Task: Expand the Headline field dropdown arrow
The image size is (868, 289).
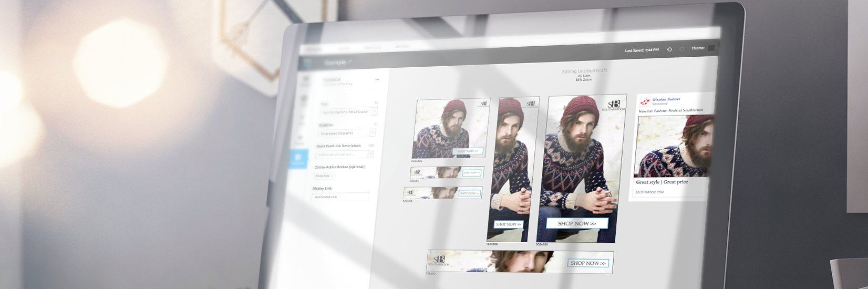Action: (373, 133)
